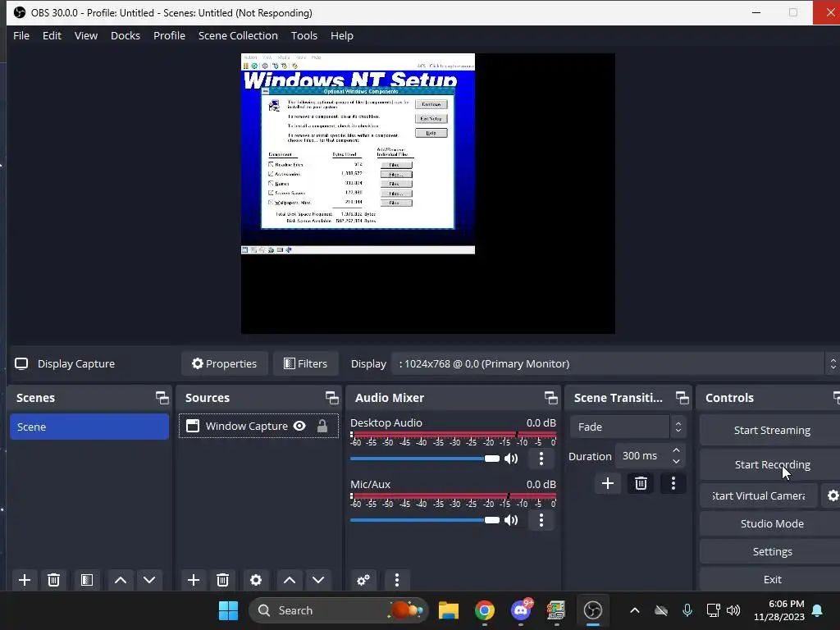Open Discord from the taskbar
The image size is (840, 630).
coord(521,610)
